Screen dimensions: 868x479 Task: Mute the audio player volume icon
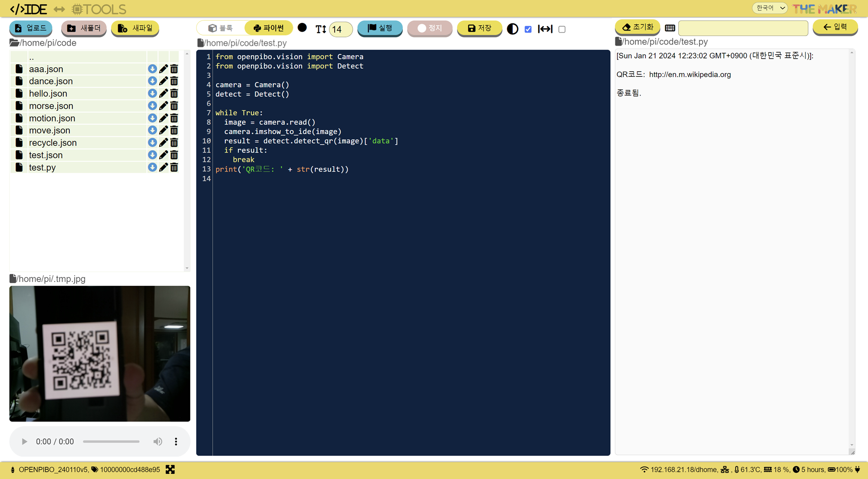click(158, 442)
